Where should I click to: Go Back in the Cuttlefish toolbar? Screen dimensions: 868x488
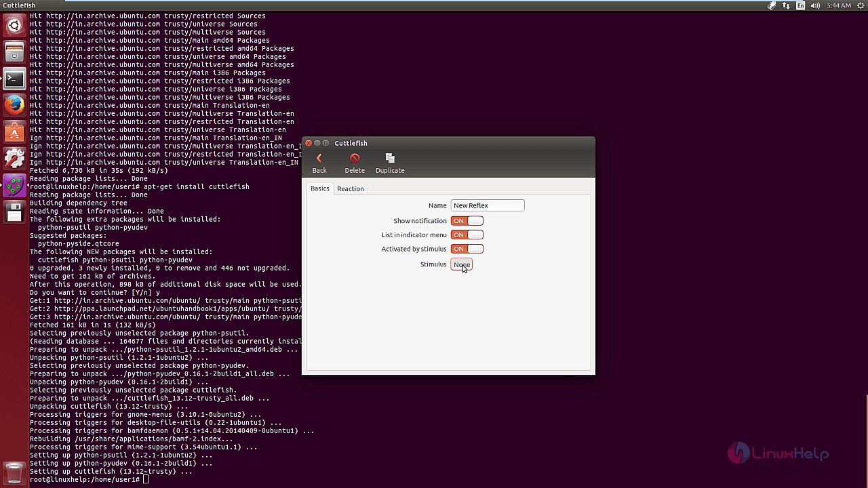tap(319, 163)
